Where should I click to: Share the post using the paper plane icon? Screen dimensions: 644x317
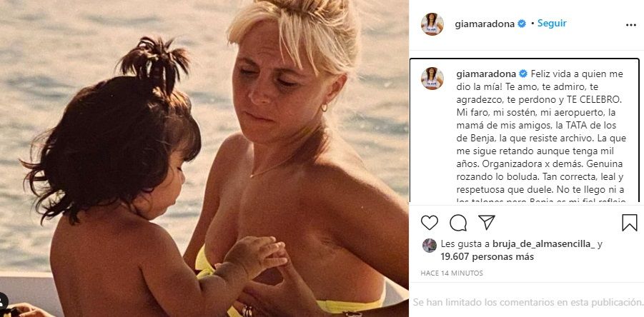tap(487, 222)
